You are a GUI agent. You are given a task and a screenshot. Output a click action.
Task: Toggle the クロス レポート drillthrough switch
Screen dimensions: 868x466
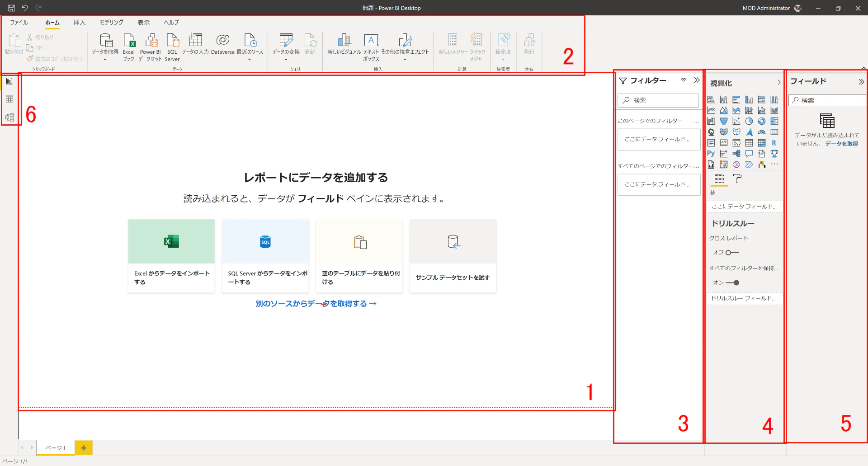[732, 253]
